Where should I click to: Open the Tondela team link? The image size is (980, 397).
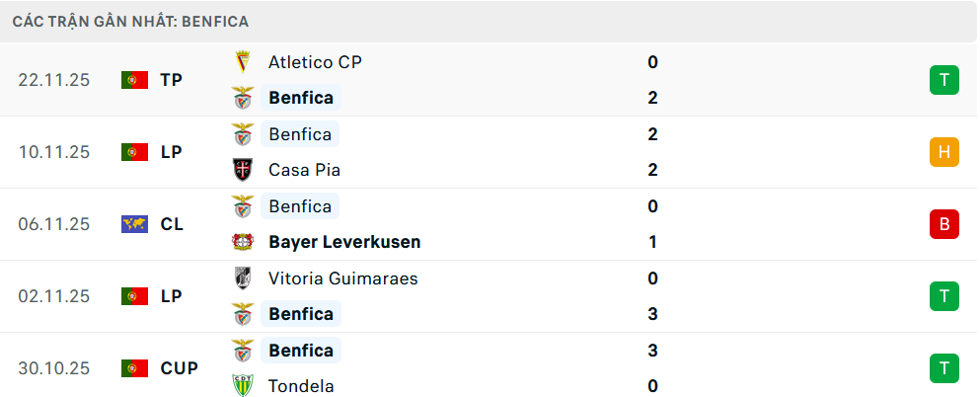pos(301,386)
